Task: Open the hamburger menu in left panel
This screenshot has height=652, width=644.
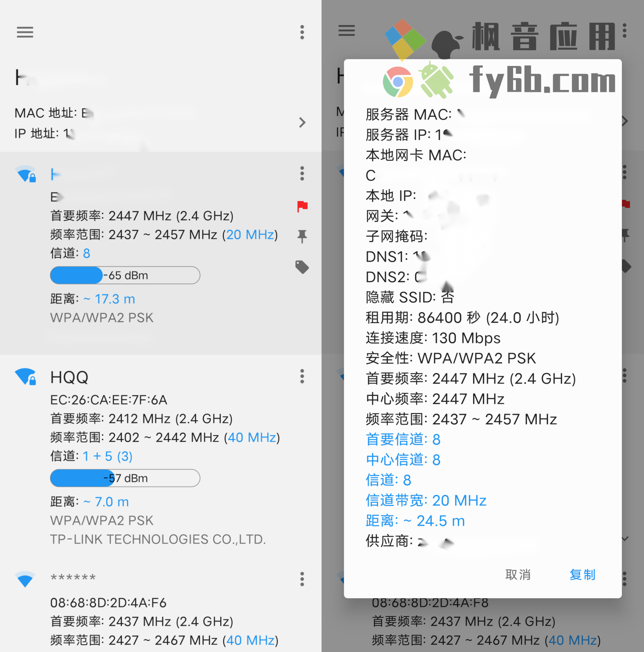Action: pos(25,32)
